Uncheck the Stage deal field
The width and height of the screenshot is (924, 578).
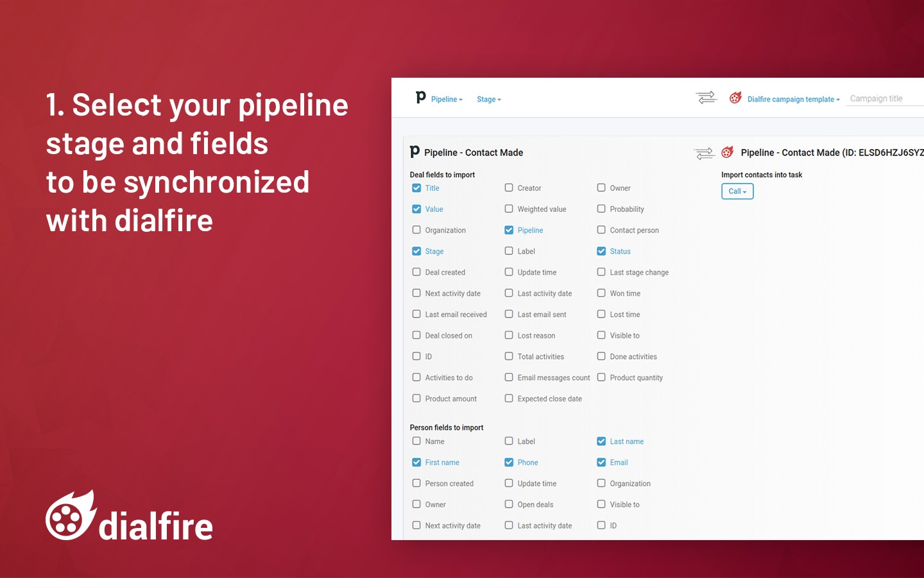click(416, 251)
